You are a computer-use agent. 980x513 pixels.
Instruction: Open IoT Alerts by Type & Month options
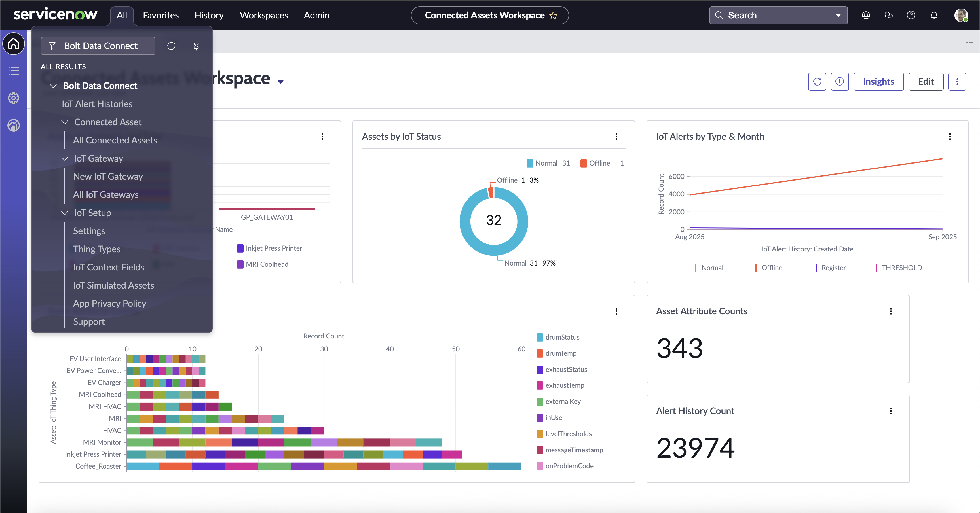coord(950,137)
